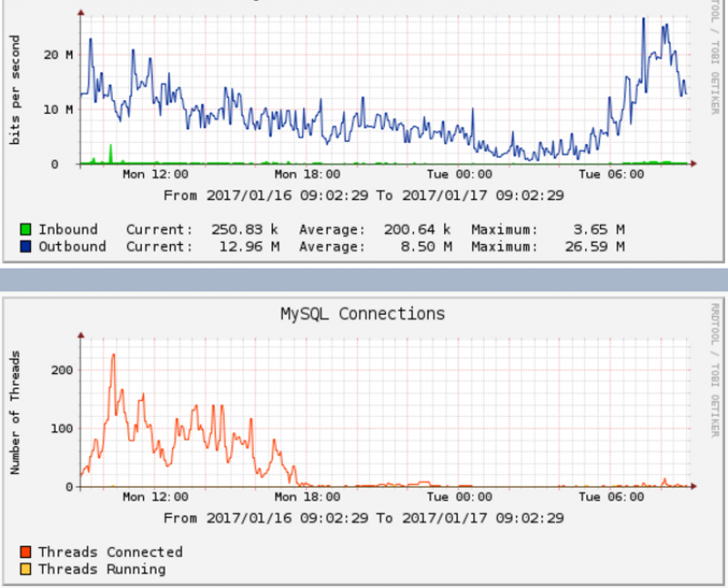This screenshot has width=728, height=588.
Task: Click "Average:" label in the Outbound row
Action: point(332,246)
